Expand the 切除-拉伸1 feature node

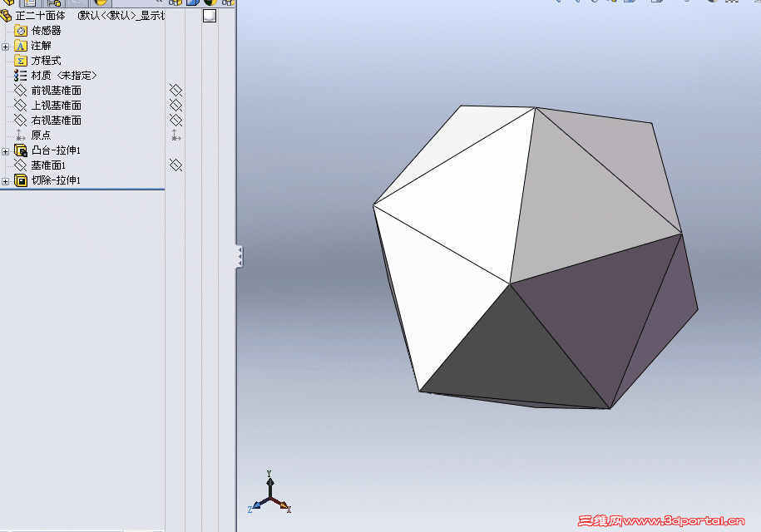click(x=5, y=181)
